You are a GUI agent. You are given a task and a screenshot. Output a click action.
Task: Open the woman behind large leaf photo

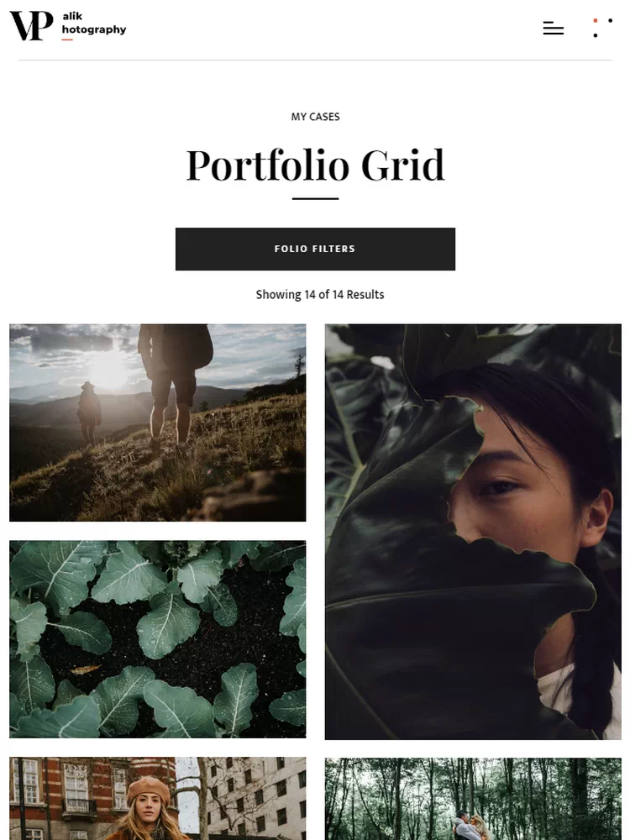click(473, 532)
